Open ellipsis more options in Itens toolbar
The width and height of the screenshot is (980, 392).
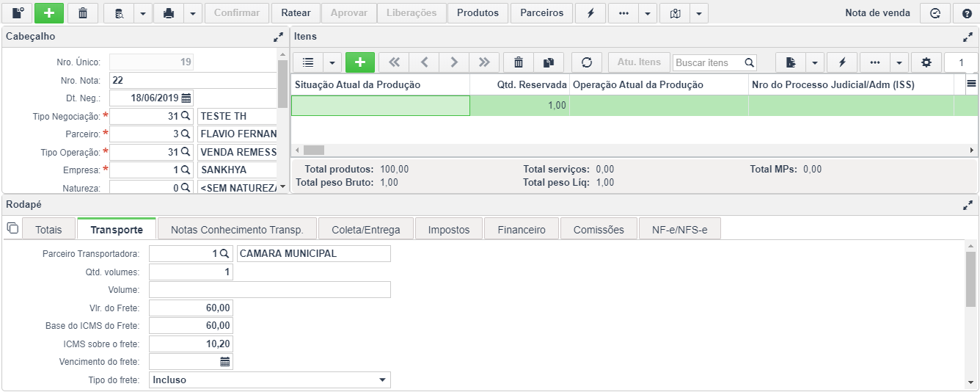(x=875, y=62)
